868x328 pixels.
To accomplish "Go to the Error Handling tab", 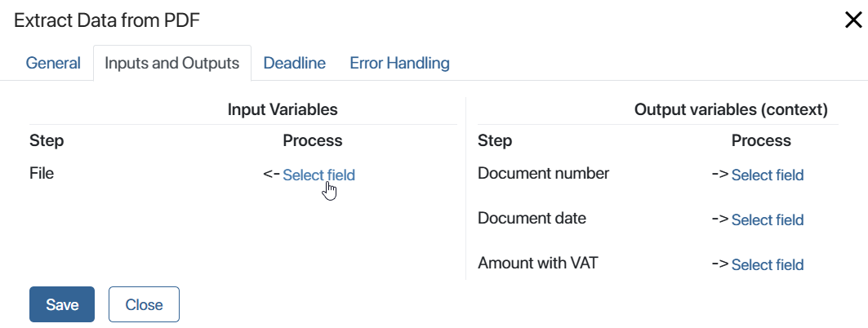I will click(399, 63).
